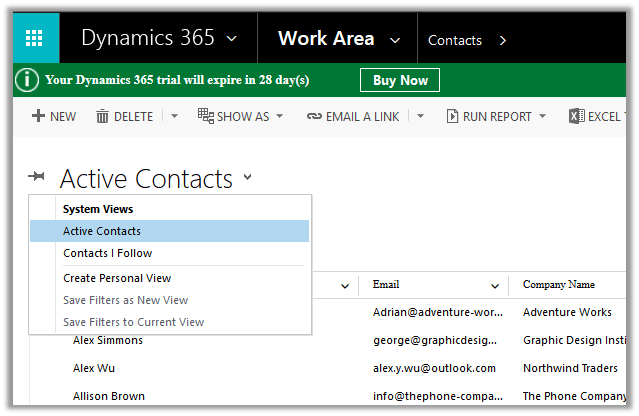Screen dimensions: 639x416
Task: Click the trial expiry info icon
Action: [x=27, y=80]
